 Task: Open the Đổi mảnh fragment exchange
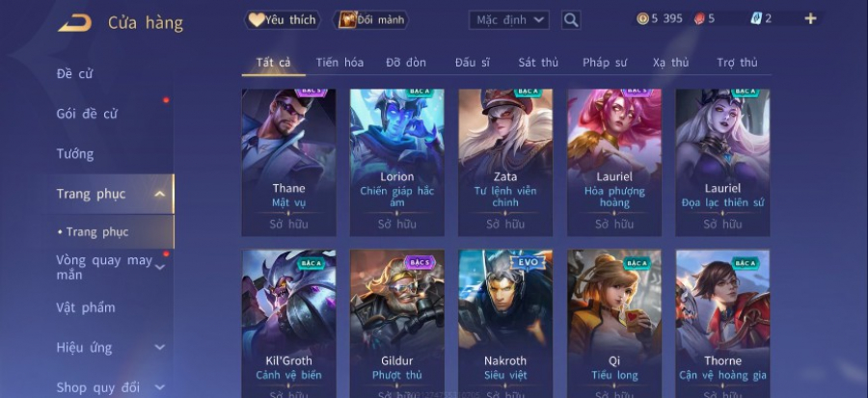(371, 20)
